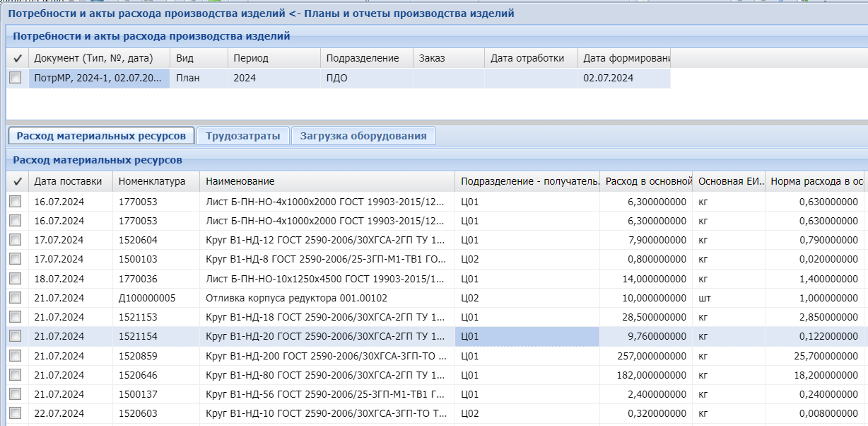Switch to the Трудозатраты tab
The image size is (868, 426).
(x=243, y=136)
